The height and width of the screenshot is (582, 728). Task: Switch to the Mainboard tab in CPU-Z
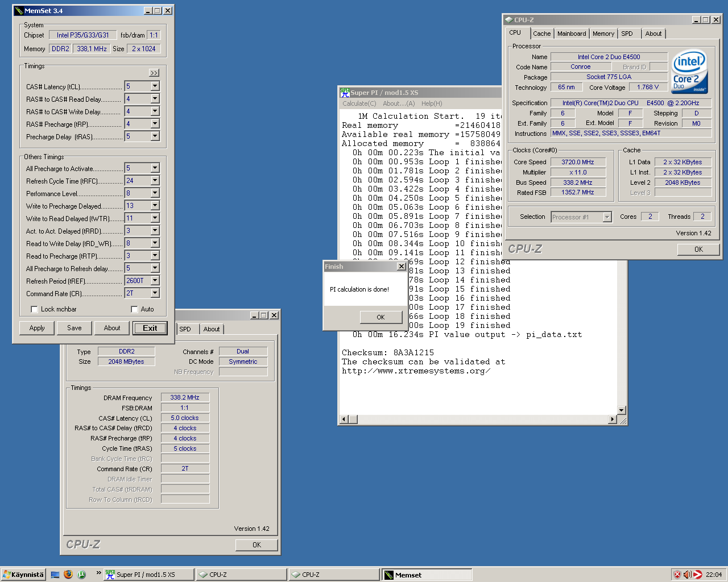click(x=572, y=34)
